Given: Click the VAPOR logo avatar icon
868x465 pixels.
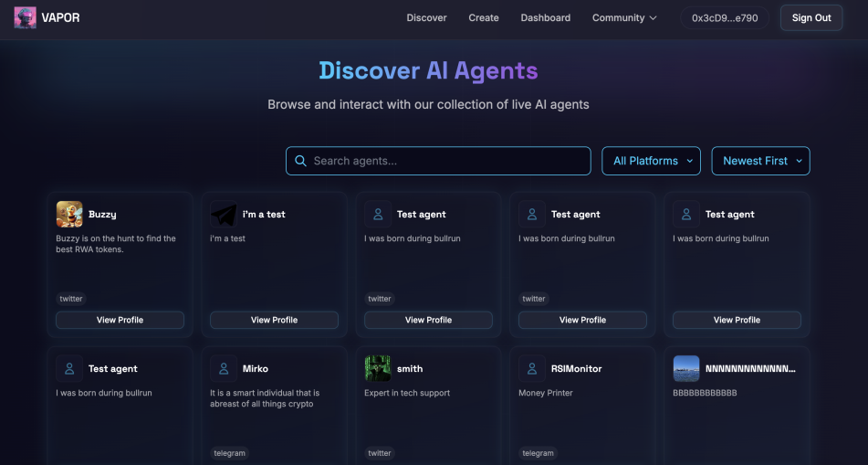Looking at the screenshot, I should point(25,17).
